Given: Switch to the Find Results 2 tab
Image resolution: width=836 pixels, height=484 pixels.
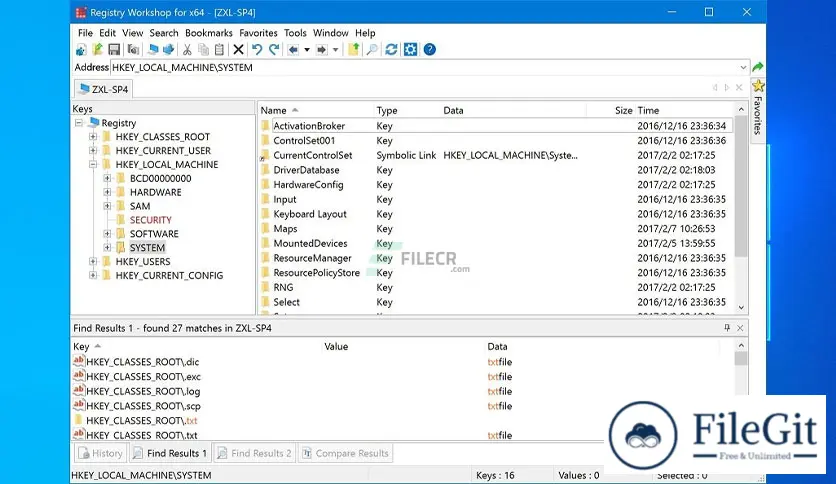Looking at the screenshot, I should [x=255, y=453].
